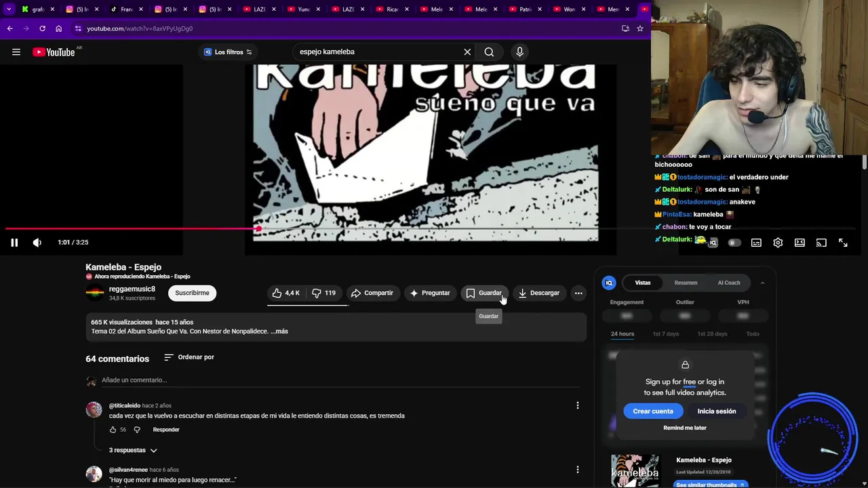Cast the video to a device
Image resolution: width=868 pixels, height=488 pixels.
(821, 243)
